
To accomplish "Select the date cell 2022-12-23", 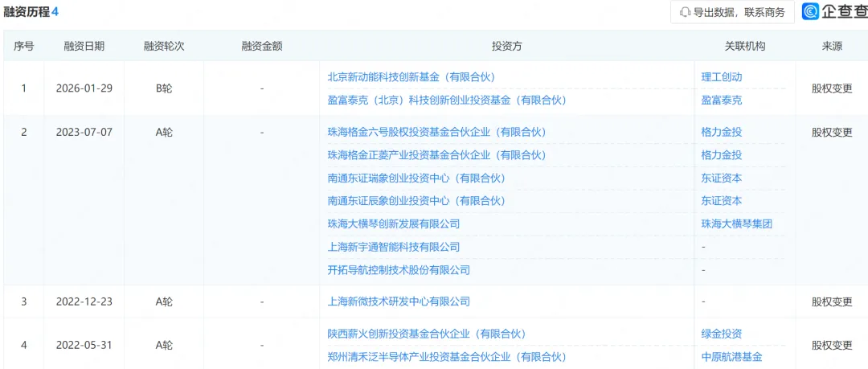I will click(84, 301).
